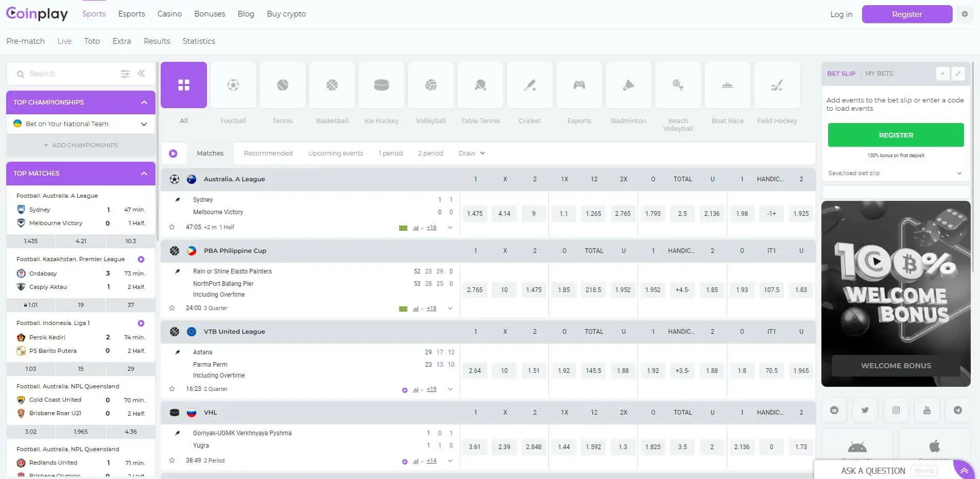Select the Table Tennis sport icon
The image size is (980, 479).
[x=480, y=85]
